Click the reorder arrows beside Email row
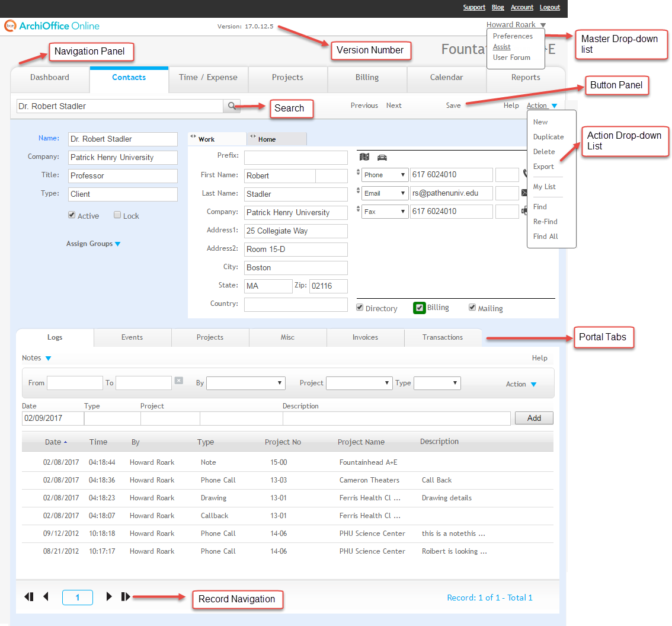The image size is (672, 626). click(359, 191)
